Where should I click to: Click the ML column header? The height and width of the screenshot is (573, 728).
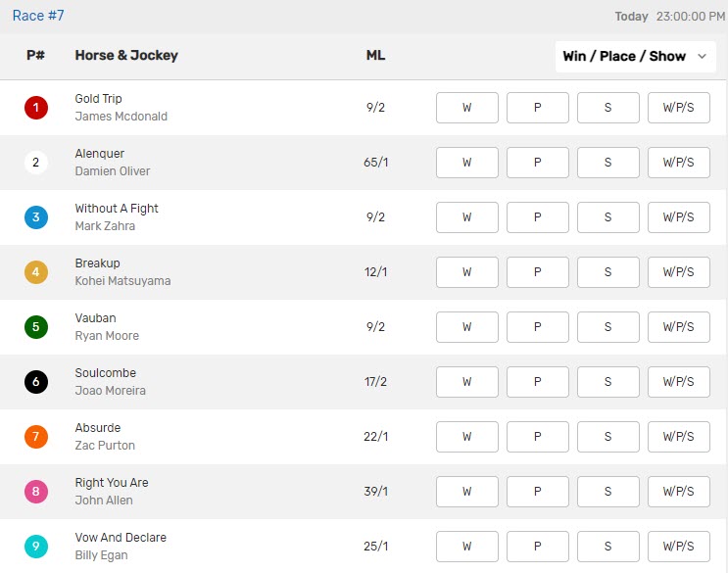click(375, 56)
